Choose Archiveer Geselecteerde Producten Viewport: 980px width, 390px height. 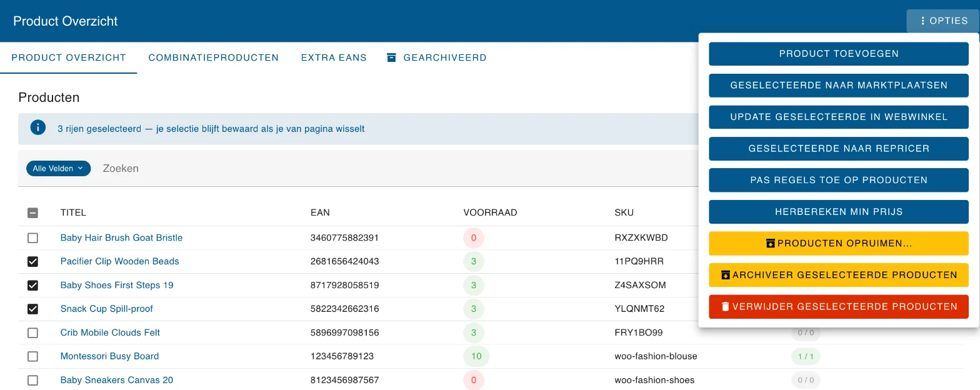[x=839, y=275]
